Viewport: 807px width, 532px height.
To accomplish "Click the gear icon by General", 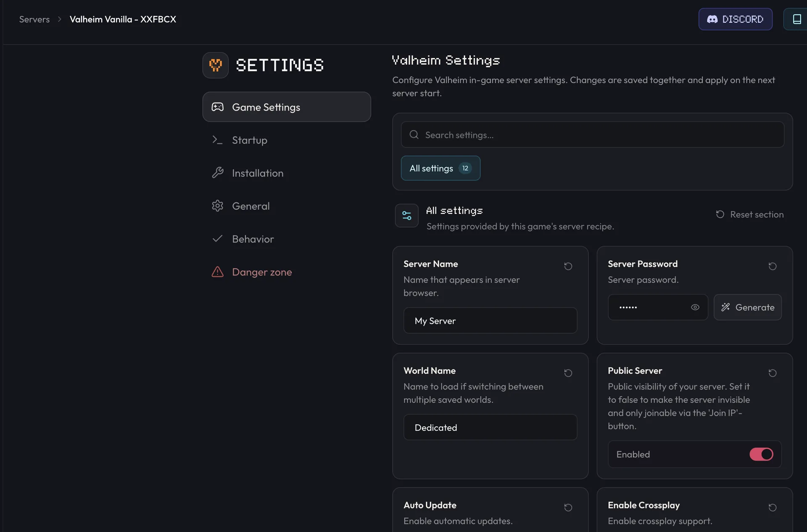I will point(217,205).
